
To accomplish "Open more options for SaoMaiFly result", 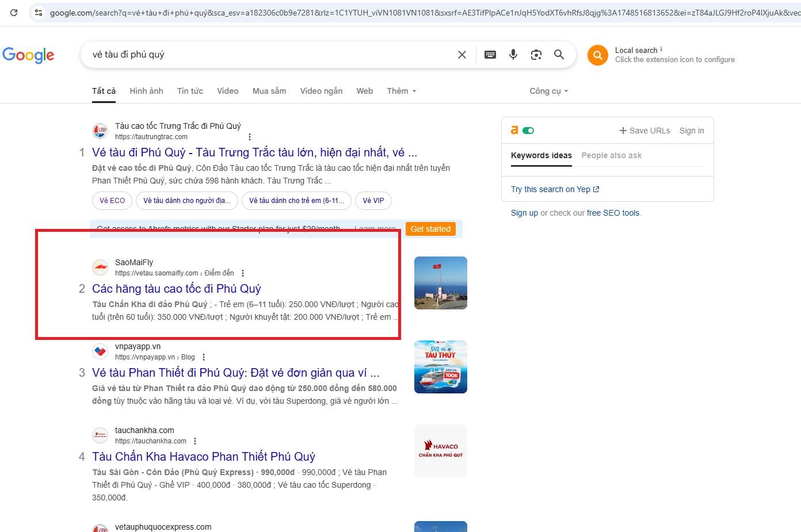I will [243, 273].
